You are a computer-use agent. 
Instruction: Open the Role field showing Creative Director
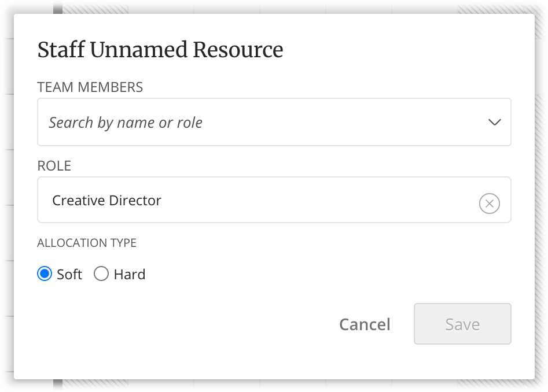(231, 199)
